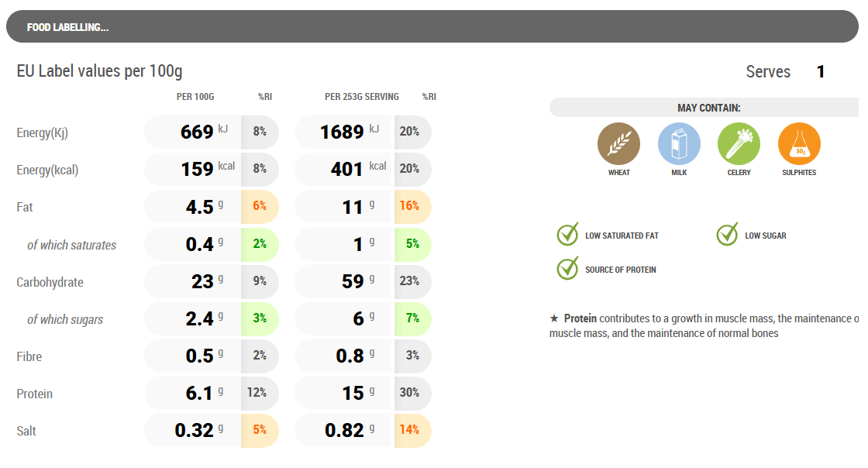The height and width of the screenshot is (468, 868).
Task: Select the Per 253g Serving column header
Action: point(362,97)
